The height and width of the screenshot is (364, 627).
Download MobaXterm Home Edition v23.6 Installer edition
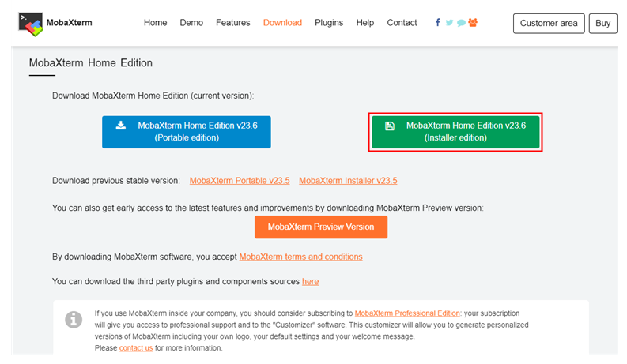(455, 132)
